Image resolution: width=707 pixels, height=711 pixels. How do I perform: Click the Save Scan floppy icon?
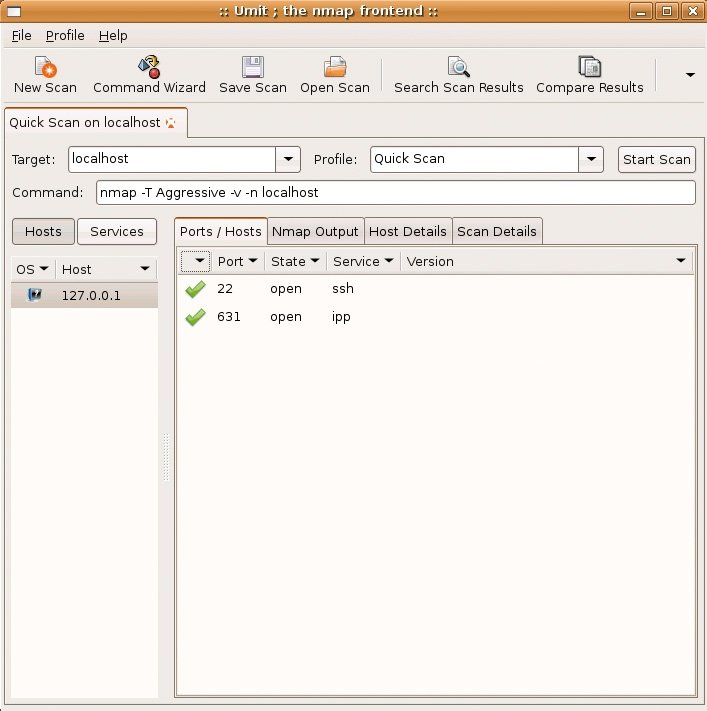[x=253, y=67]
